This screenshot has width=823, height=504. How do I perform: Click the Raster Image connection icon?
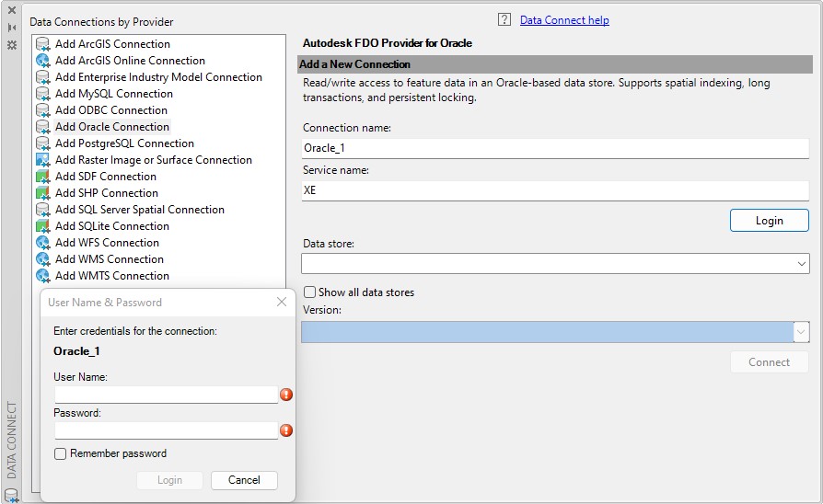(x=42, y=160)
